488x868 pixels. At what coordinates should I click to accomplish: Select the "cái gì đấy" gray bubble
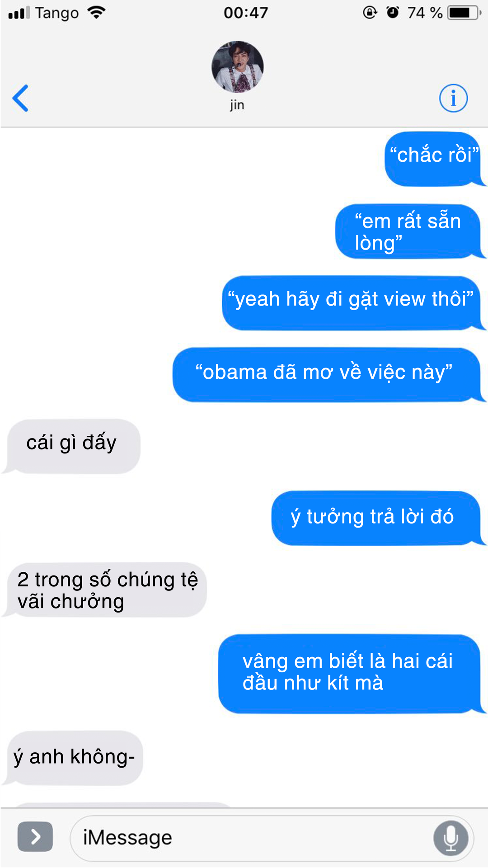(71, 446)
